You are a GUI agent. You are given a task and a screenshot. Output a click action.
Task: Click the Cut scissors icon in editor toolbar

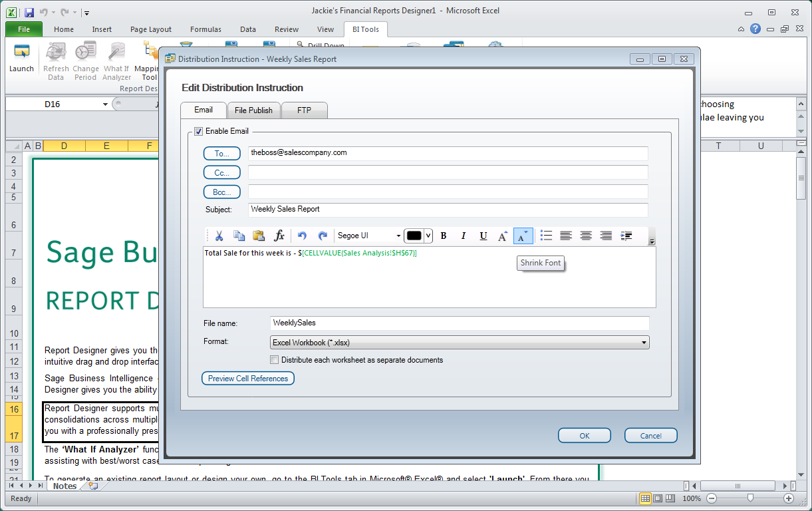[x=219, y=236]
